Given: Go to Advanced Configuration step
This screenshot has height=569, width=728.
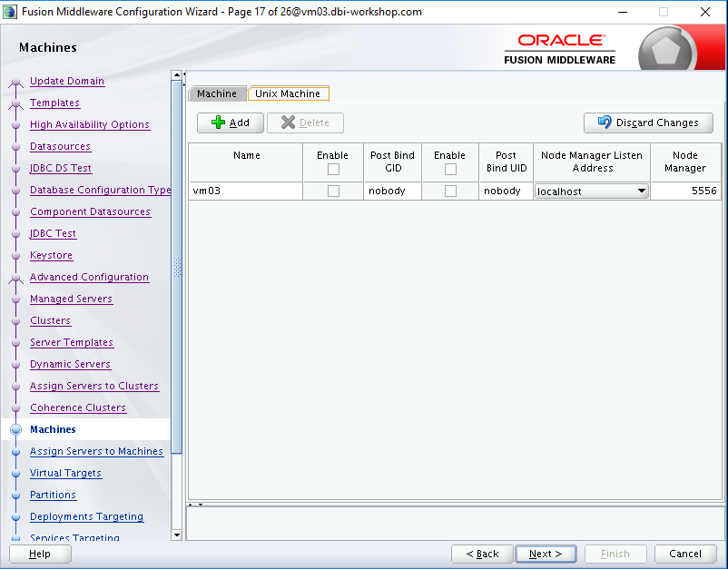Looking at the screenshot, I should [x=89, y=277].
